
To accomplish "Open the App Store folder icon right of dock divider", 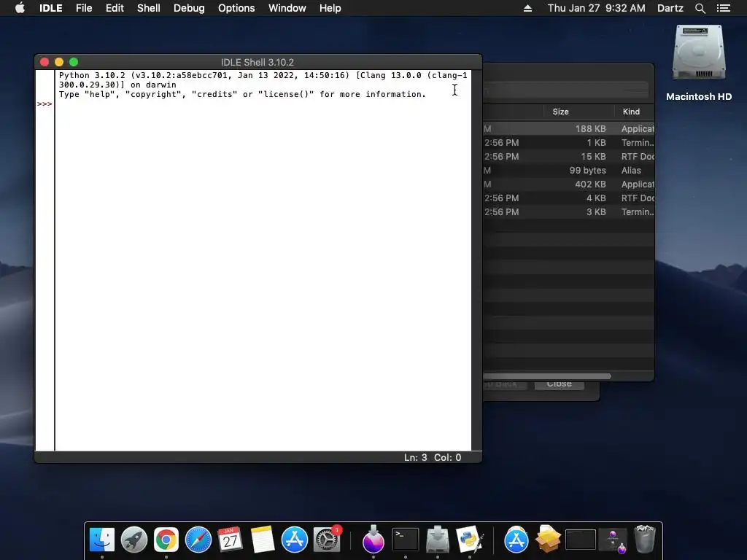I will tap(516, 540).
